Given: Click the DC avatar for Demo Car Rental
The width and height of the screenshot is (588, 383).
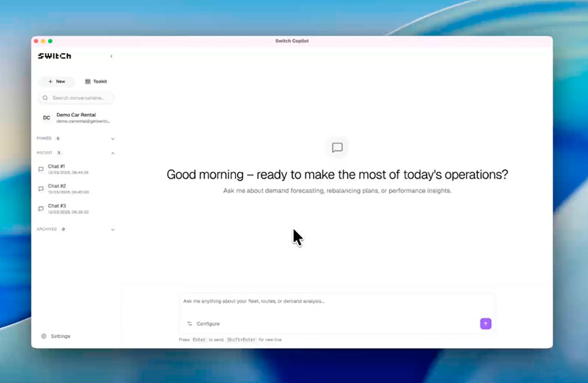Looking at the screenshot, I should [46, 118].
